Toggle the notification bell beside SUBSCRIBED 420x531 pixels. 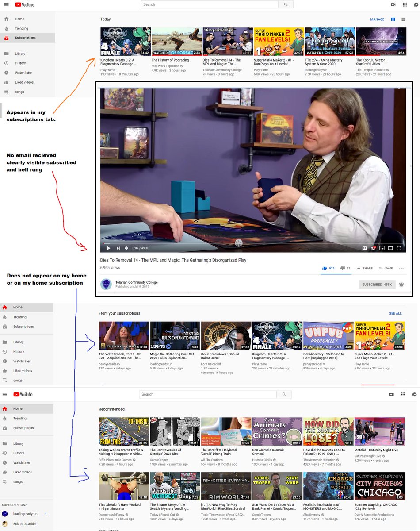pyautogui.click(x=401, y=285)
